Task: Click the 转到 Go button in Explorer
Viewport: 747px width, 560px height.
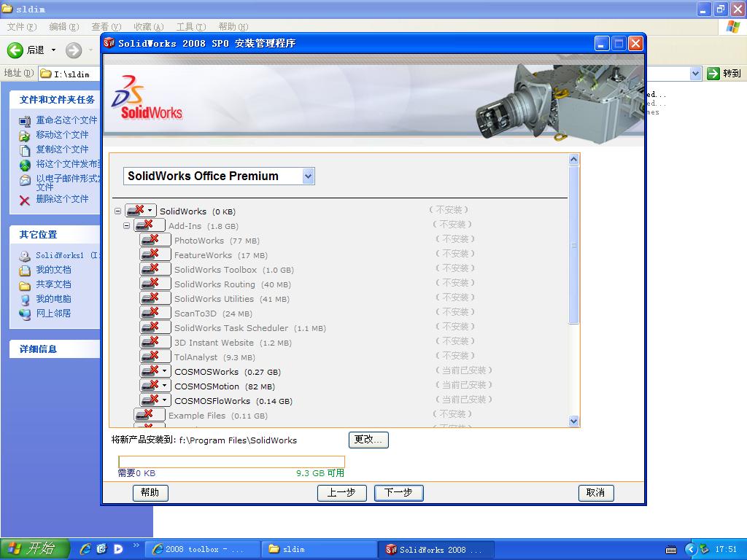Action: tap(724, 74)
